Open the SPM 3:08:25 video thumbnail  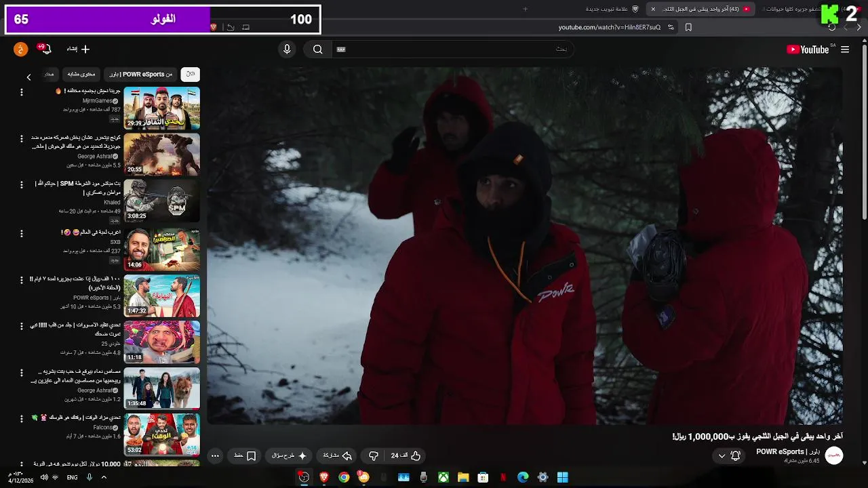pyautogui.click(x=161, y=201)
